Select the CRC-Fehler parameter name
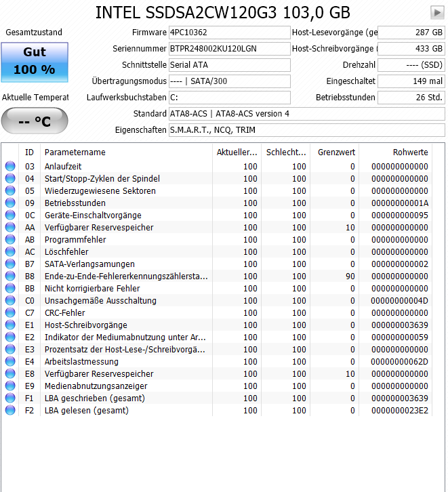This screenshot has width=448, height=492. point(64,313)
